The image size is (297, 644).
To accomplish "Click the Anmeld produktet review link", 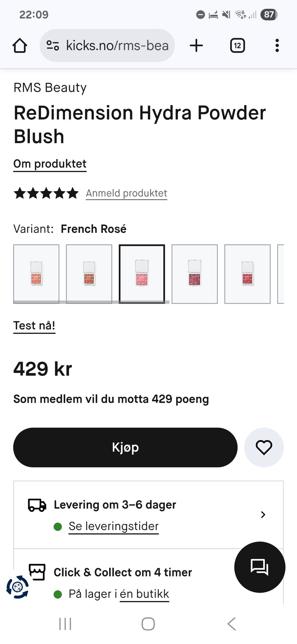I will (126, 193).
